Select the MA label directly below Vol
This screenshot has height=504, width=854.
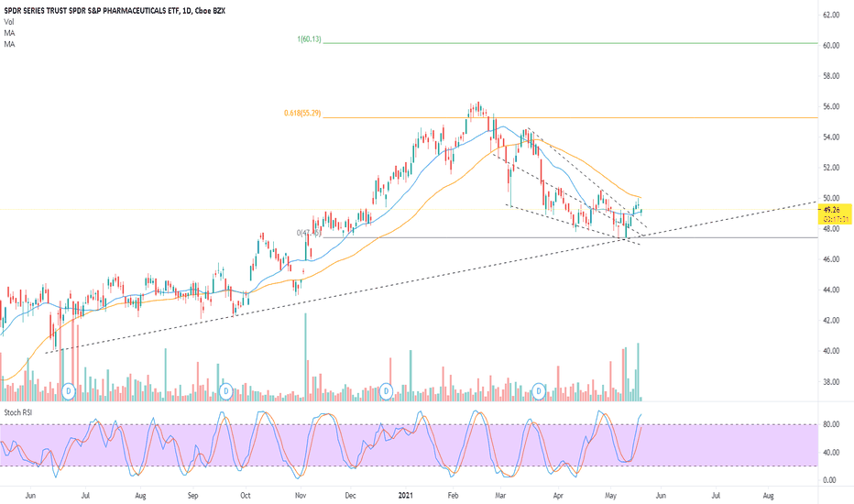(9, 33)
